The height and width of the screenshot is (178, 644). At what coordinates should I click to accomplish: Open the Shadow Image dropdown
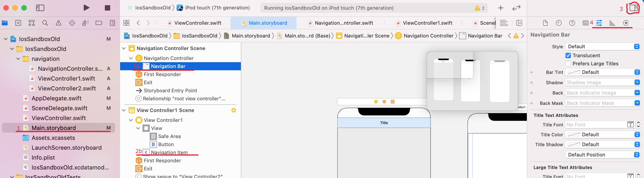click(x=637, y=83)
